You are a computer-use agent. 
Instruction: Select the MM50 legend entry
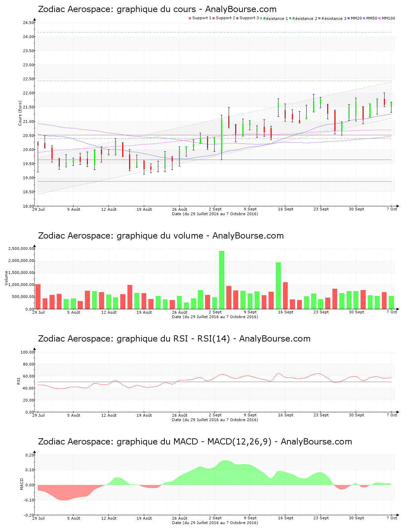tap(370, 18)
